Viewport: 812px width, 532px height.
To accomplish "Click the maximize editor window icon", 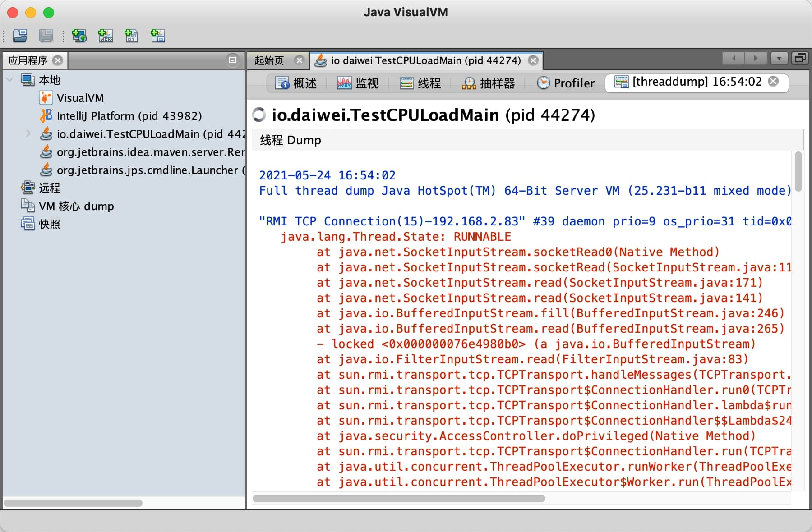I will [x=800, y=58].
